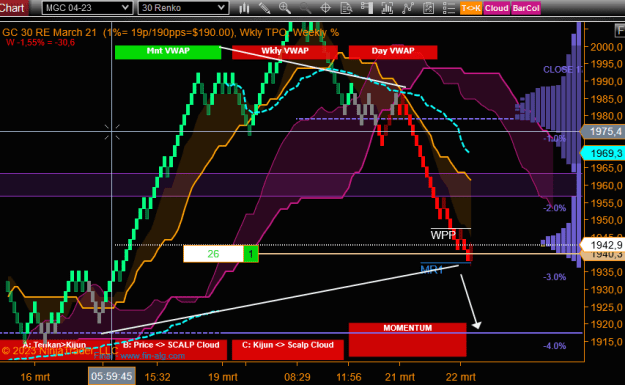Click the C: Kijun <> Scalp Cloud box
The width and height of the screenshot is (625, 385).
click(x=287, y=349)
